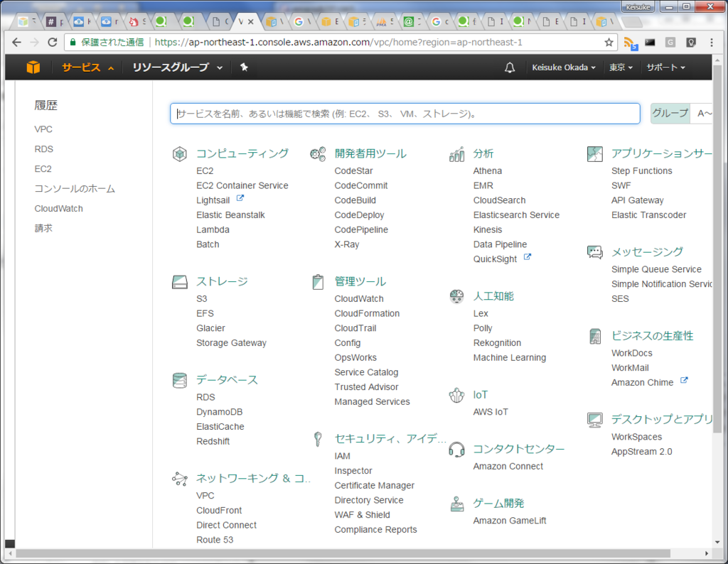728x564 pixels.
Task: Open Rekognition service
Action: click(x=497, y=343)
